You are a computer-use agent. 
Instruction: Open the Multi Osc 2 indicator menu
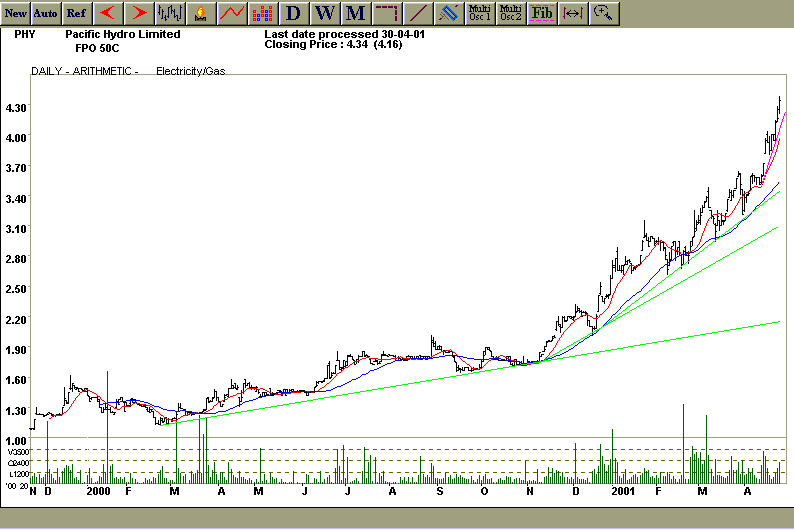(510, 13)
